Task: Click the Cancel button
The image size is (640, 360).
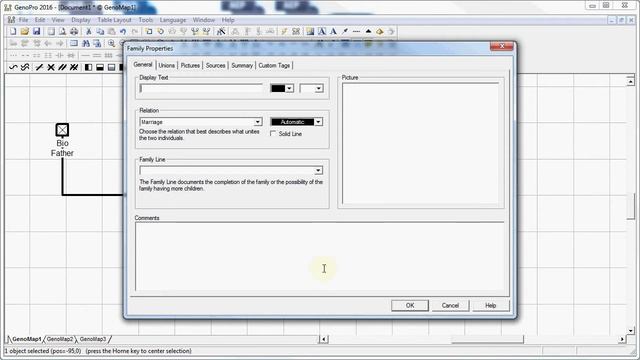Action: point(450,305)
